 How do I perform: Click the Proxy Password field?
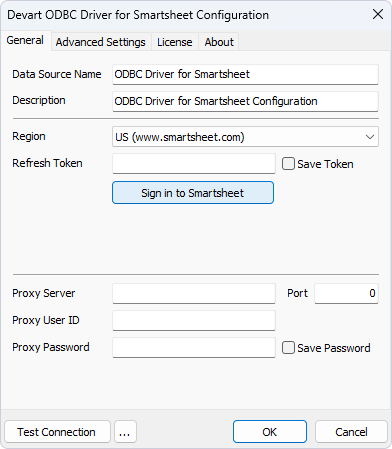[x=194, y=348]
